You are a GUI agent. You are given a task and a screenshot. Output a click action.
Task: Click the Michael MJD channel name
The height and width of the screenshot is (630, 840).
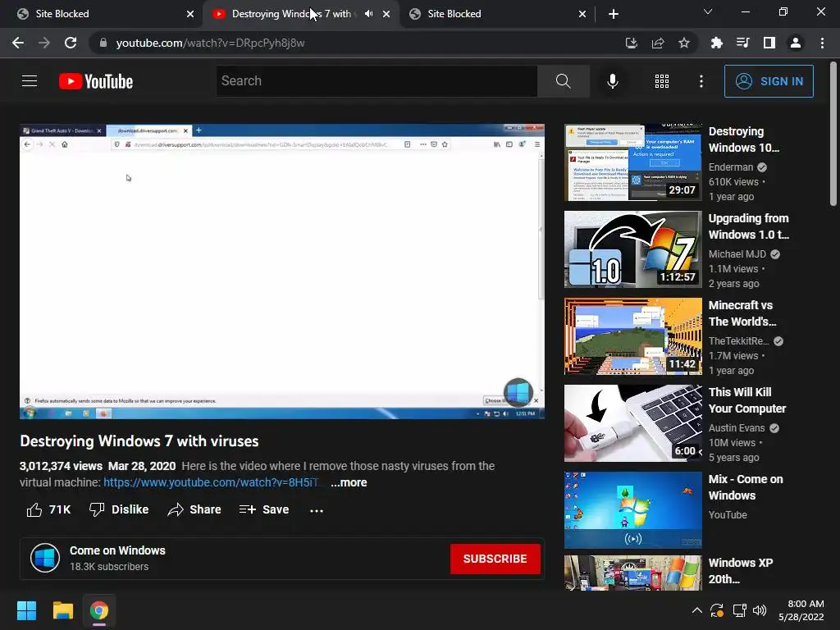click(x=737, y=254)
